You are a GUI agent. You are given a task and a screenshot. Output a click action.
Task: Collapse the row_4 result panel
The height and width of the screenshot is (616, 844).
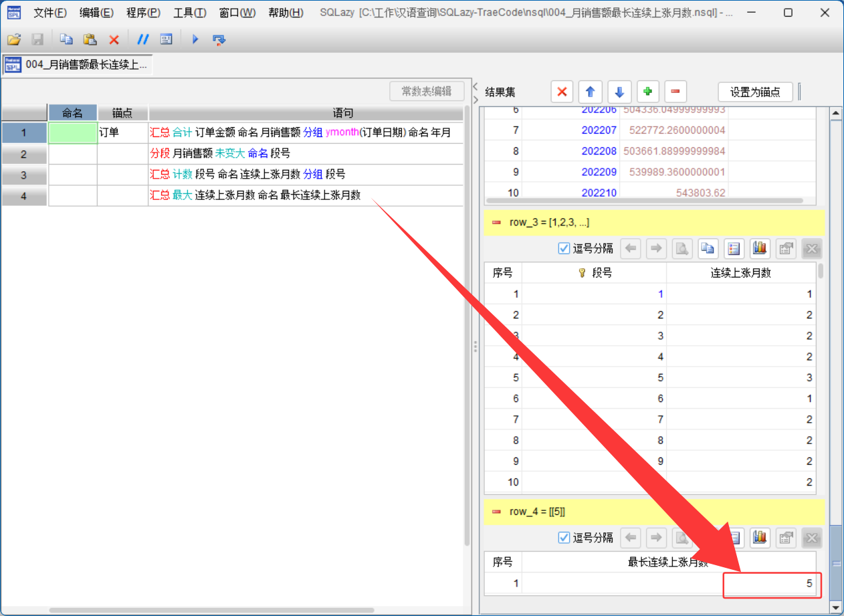(496, 512)
